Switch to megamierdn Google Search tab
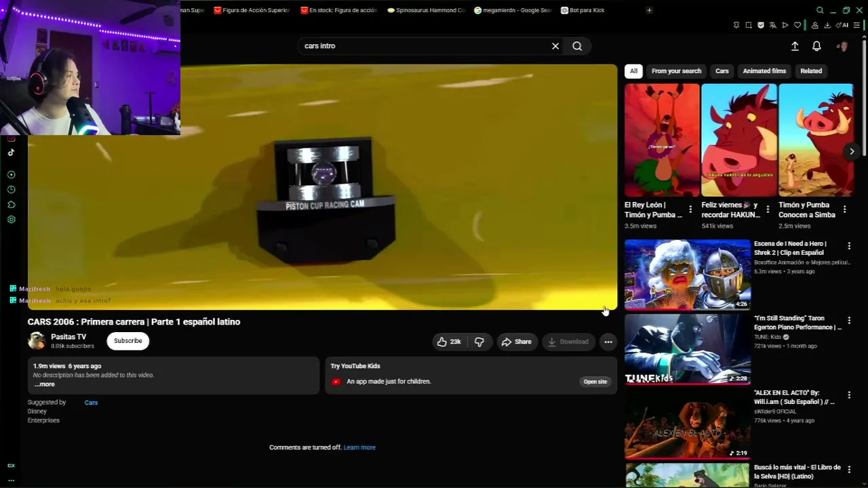Viewport: 868px width, 488px height. [x=512, y=10]
